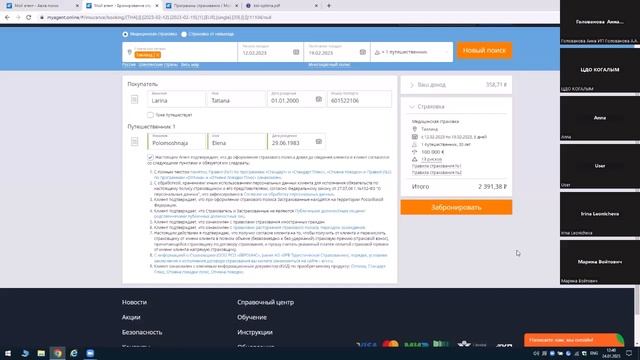The image size is (640, 360).
Task: Go back in browser history
Action: point(7,18)
